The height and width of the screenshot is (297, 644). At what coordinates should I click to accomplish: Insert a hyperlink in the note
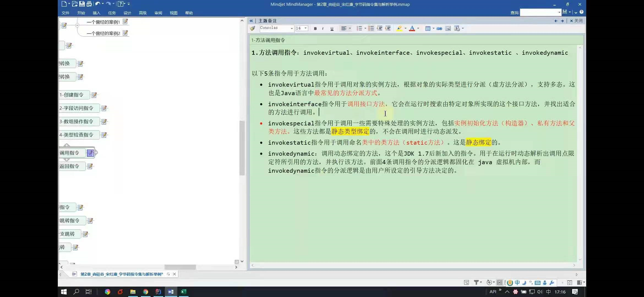(x=439, y=28)
